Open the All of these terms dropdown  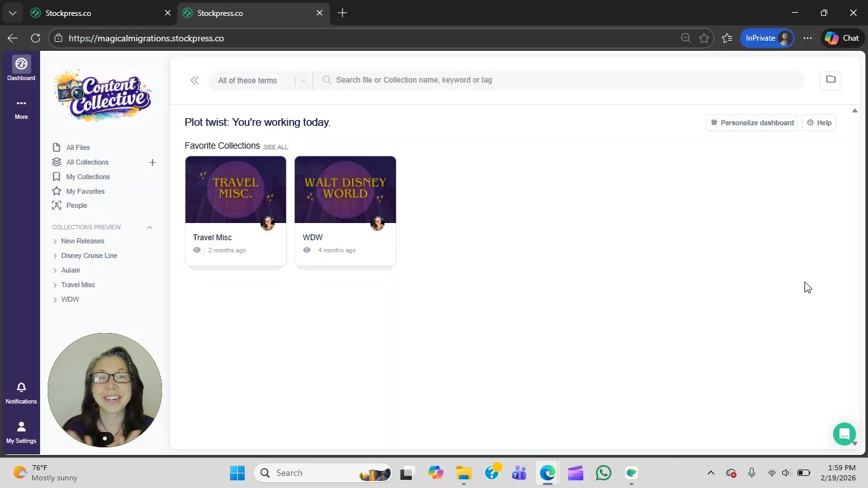coord(261,81)
